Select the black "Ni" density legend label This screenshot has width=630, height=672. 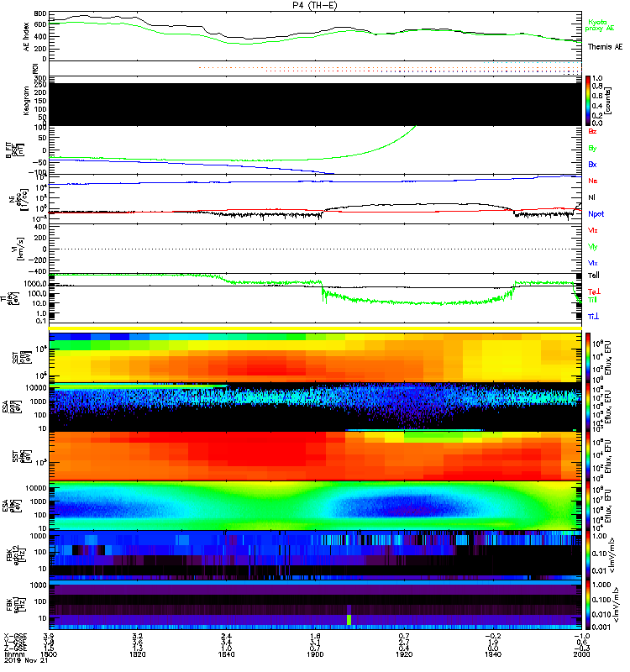[591, 197]
